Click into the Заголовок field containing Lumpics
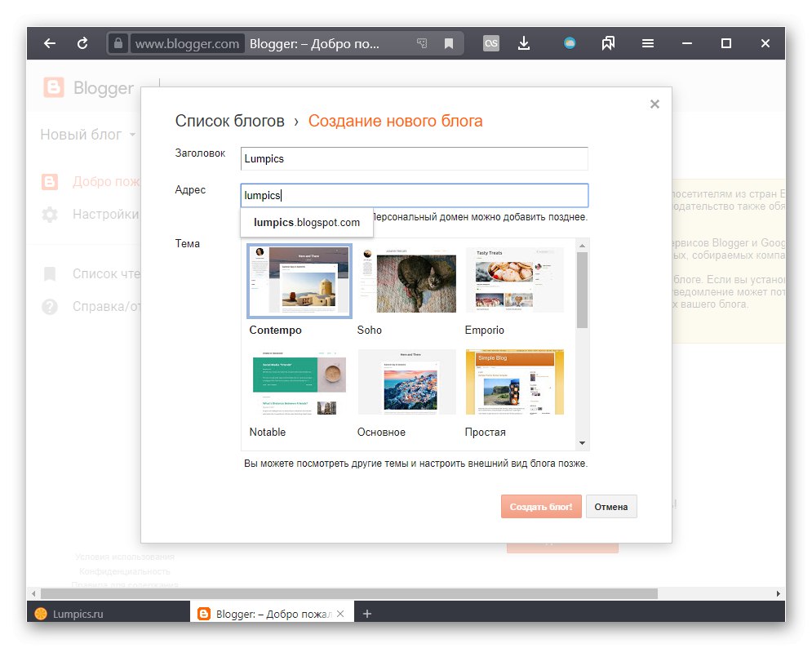This screenshot has width=812, height=648. [415, 158]
